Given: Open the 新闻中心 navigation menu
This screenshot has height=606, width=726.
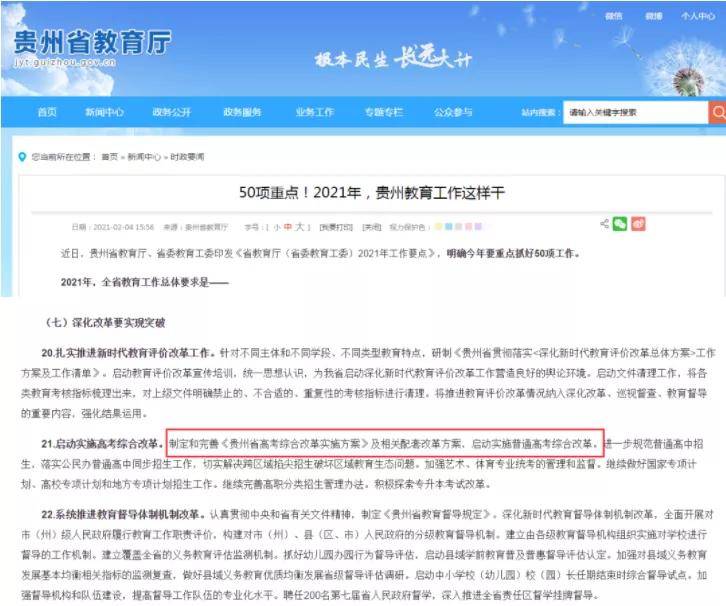Looking at the screenshot, I should tap(104, 112).
